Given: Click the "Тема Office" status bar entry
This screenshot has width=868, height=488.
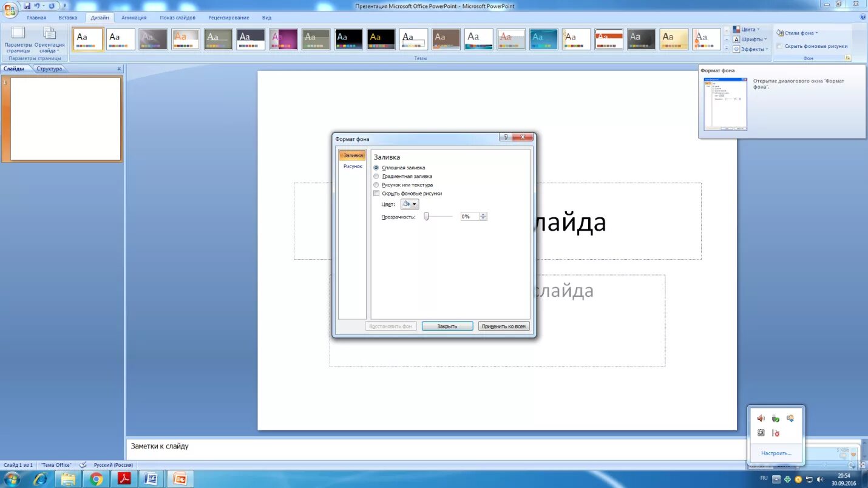Looking at the screenshot, I should point(56,465).
